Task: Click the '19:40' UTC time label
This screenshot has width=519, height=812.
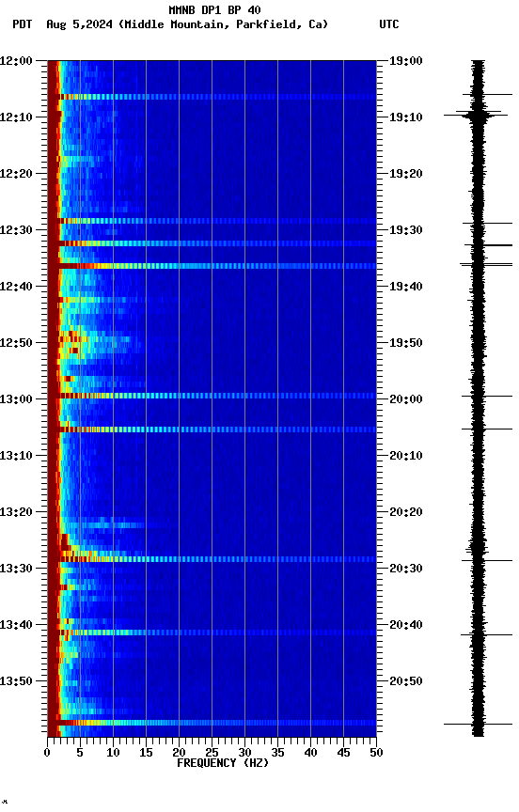Action: (406, 287)
